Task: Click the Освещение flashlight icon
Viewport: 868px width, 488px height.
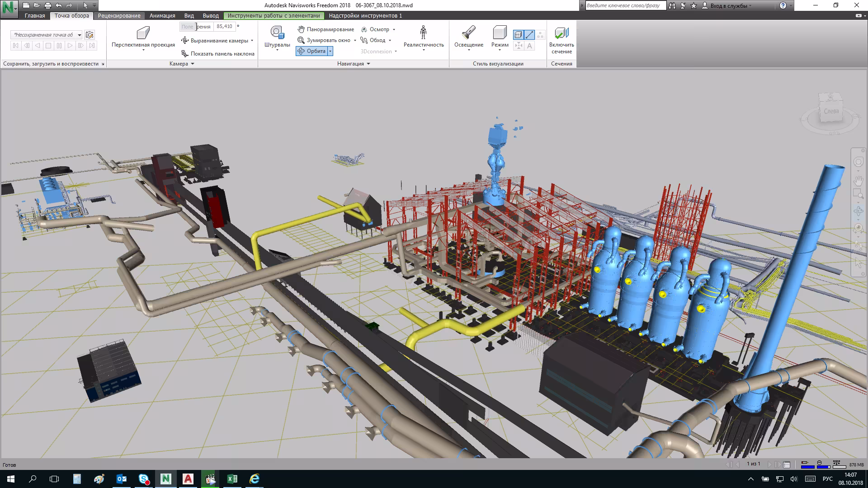Action: click(x=468, y=33)
